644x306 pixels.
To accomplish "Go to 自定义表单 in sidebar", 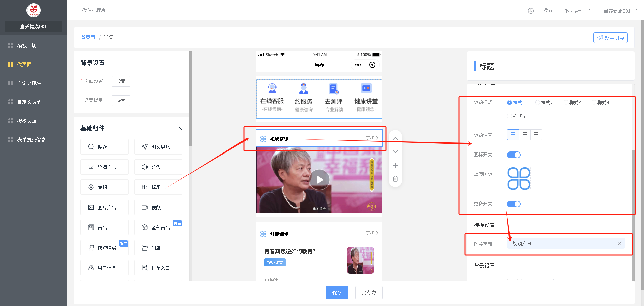I will coord(29,102).
